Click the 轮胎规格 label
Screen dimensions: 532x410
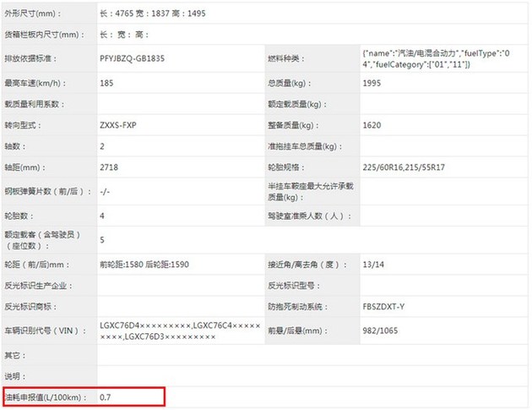point(286,167)
